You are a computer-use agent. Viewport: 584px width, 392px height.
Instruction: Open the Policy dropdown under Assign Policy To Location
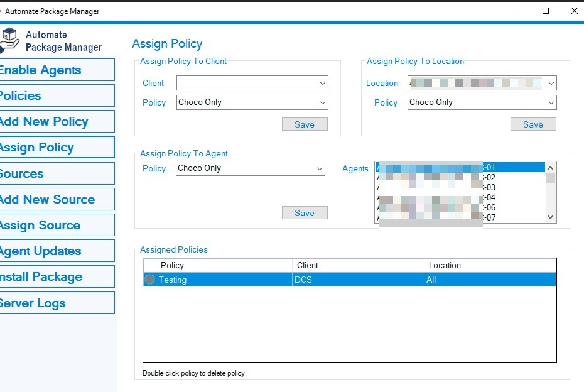click(482, 102)
